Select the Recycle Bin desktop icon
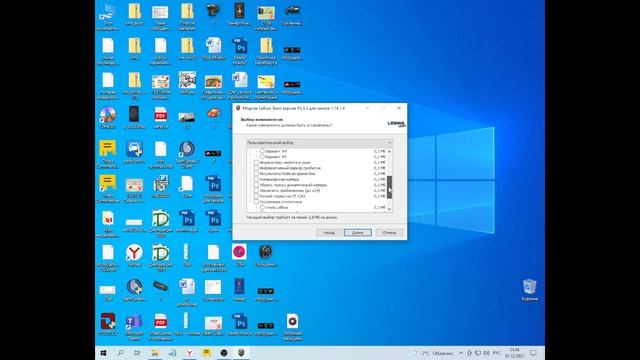Viewport: 640px width, 360px height. pos(529,289)
